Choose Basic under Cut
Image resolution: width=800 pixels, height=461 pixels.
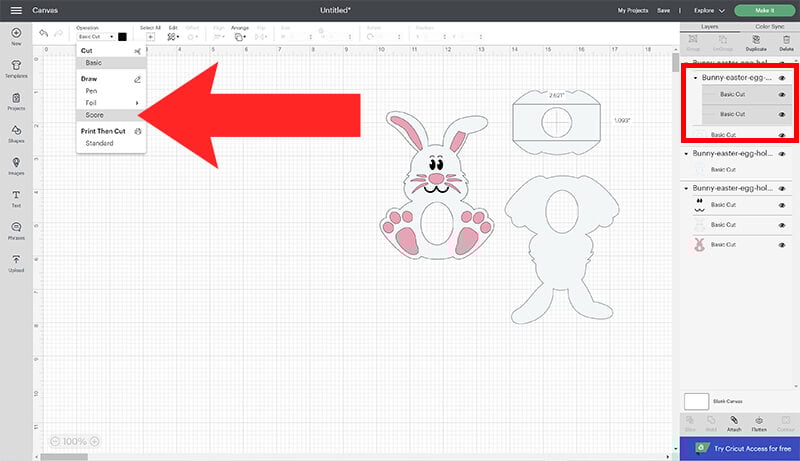pos(111,63)
